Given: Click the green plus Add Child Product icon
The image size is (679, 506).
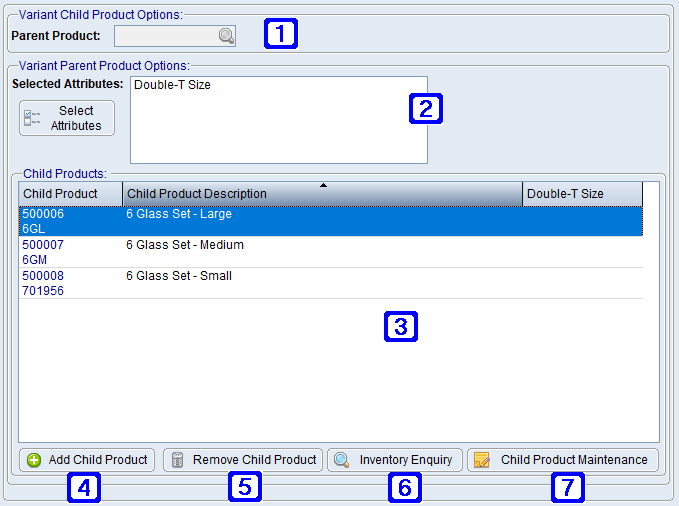Looking at the screenshot, I should tap(34, 460).
